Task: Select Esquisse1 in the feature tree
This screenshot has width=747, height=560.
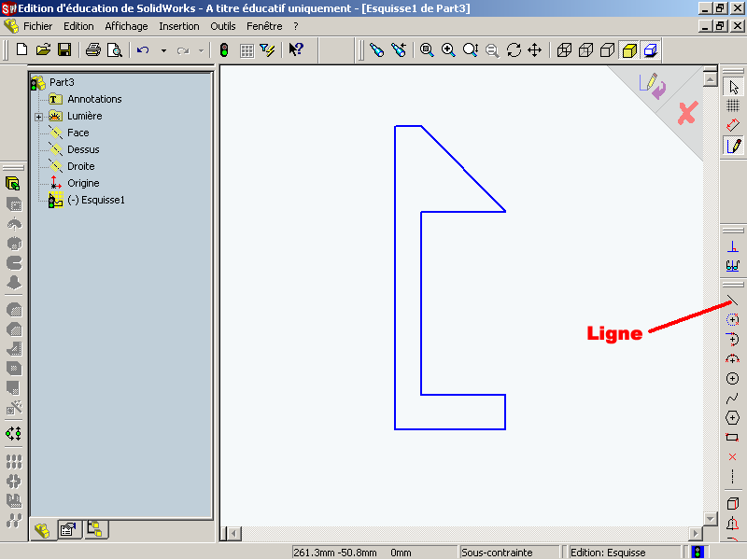Action: click(x=102, y=200)
